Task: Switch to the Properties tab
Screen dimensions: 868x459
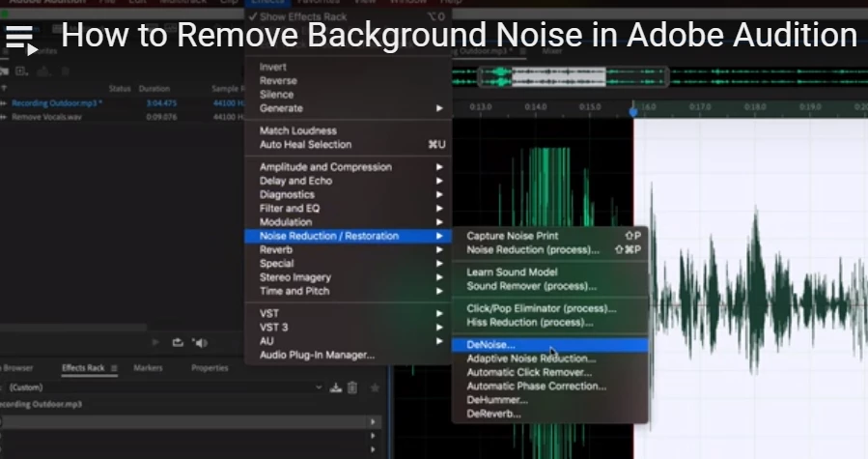Action: 210,368
